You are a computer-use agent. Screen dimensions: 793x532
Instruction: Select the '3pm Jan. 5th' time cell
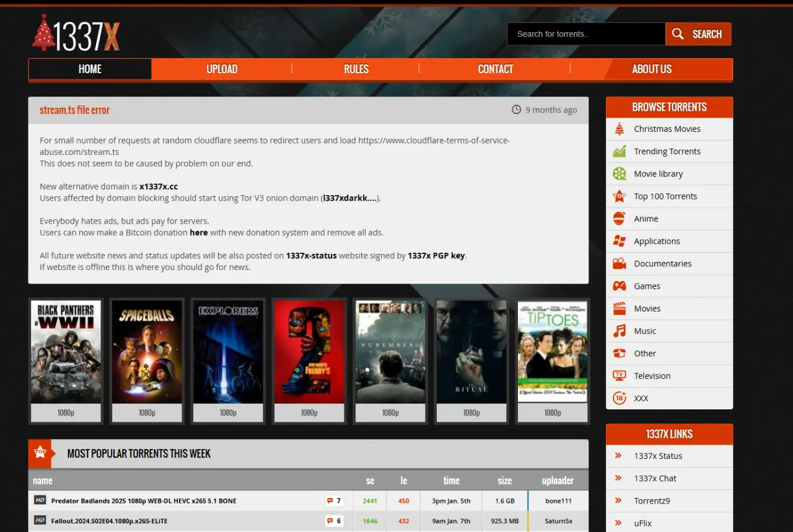click(451, 501)
